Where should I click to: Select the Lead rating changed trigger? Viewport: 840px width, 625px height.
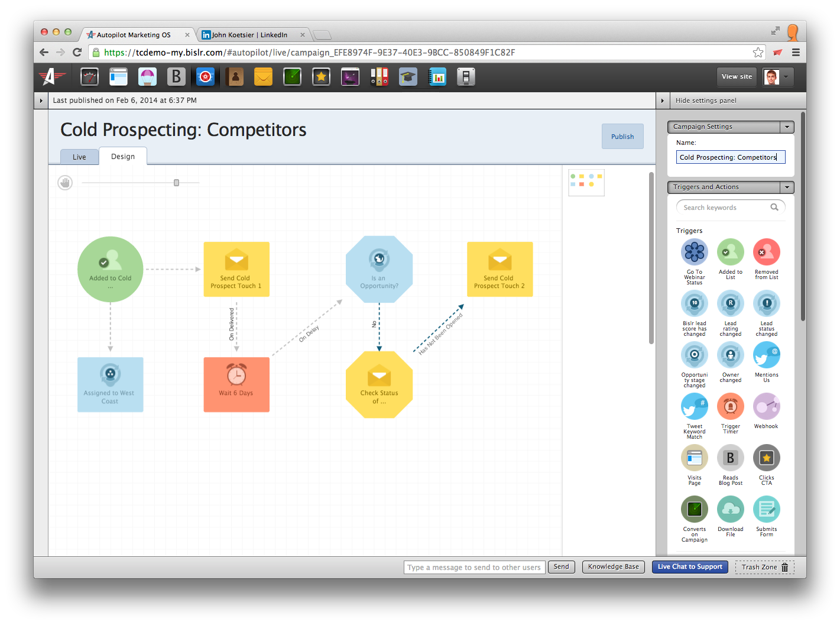pos(731,303)
